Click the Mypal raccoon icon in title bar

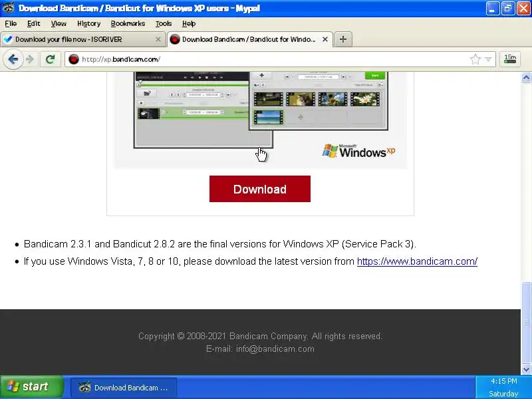[9, 7]
